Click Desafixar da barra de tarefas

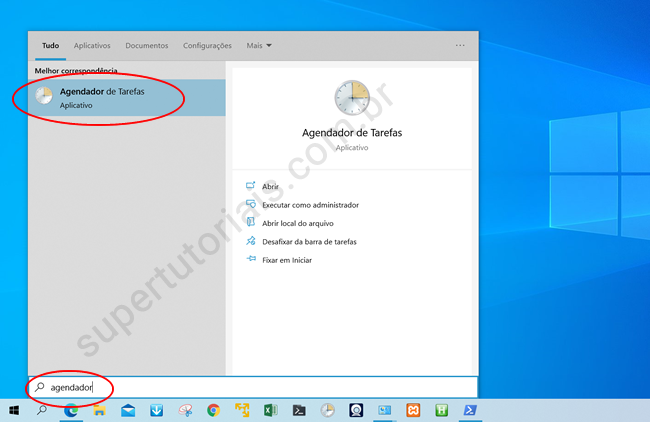[308, 242]
